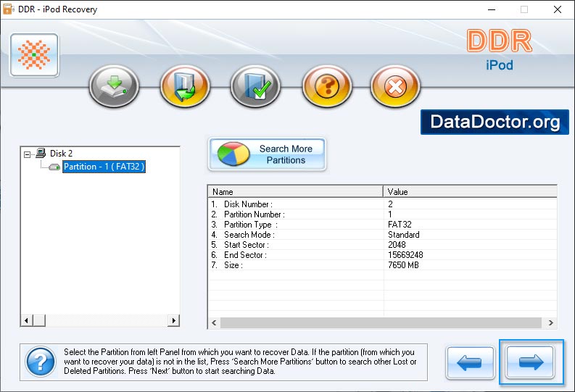
Task: Click the computer icon beside Disk 2
Action: (41, 153)
